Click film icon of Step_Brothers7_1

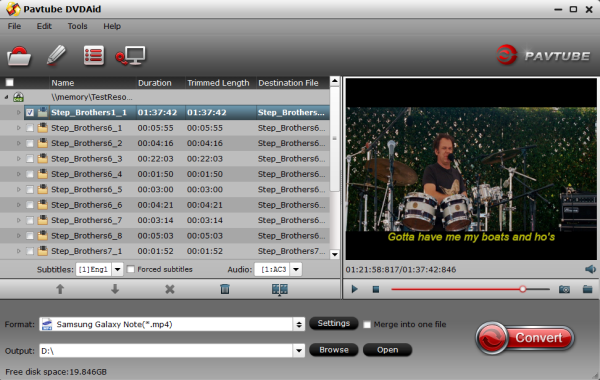click(x=43, y=251)
